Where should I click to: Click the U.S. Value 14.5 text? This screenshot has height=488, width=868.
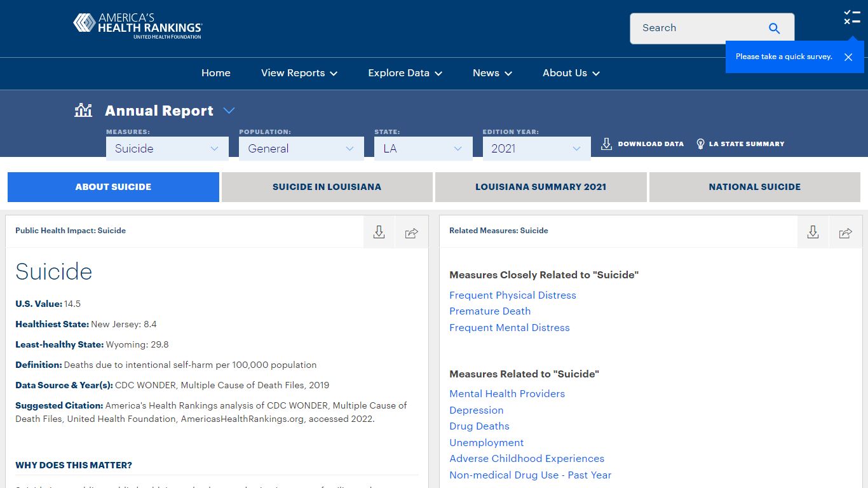(x=48, y=304)
